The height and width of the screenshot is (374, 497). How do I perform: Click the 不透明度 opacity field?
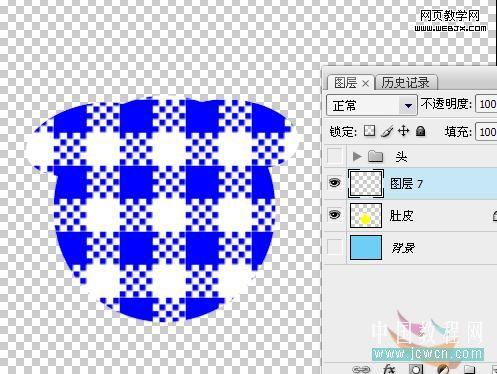point(486,105)
